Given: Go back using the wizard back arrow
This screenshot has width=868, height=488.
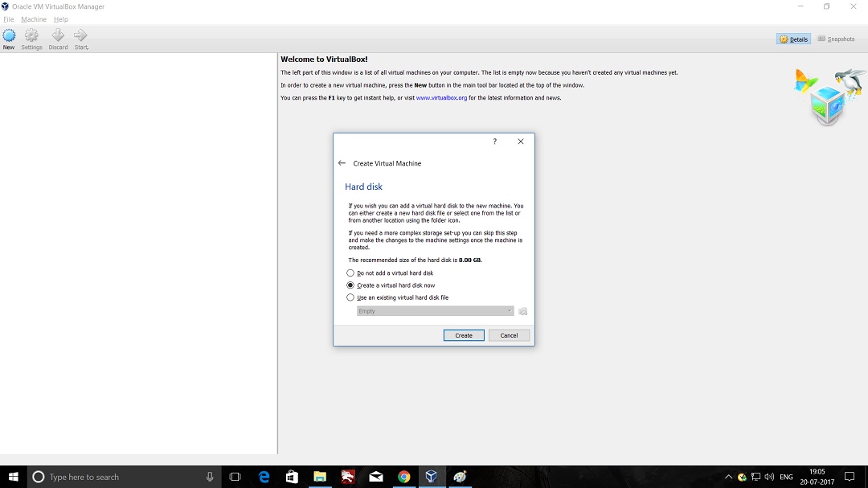Looking at the screenshot, I should (x=342, y=163).
